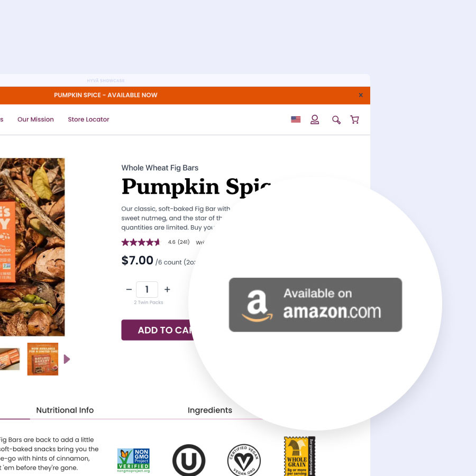Viewport: 476px width, 476px height.
Task: Select the US flag country selector
Action: coord(296,120)
